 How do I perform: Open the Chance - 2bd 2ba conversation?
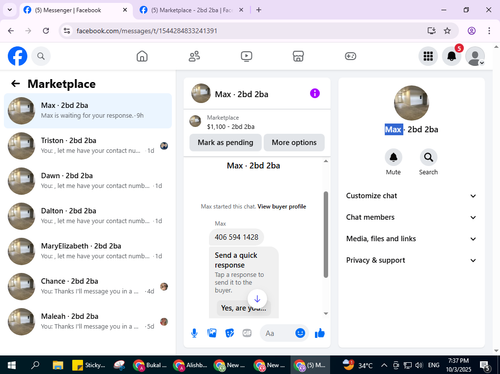point(88,286)
